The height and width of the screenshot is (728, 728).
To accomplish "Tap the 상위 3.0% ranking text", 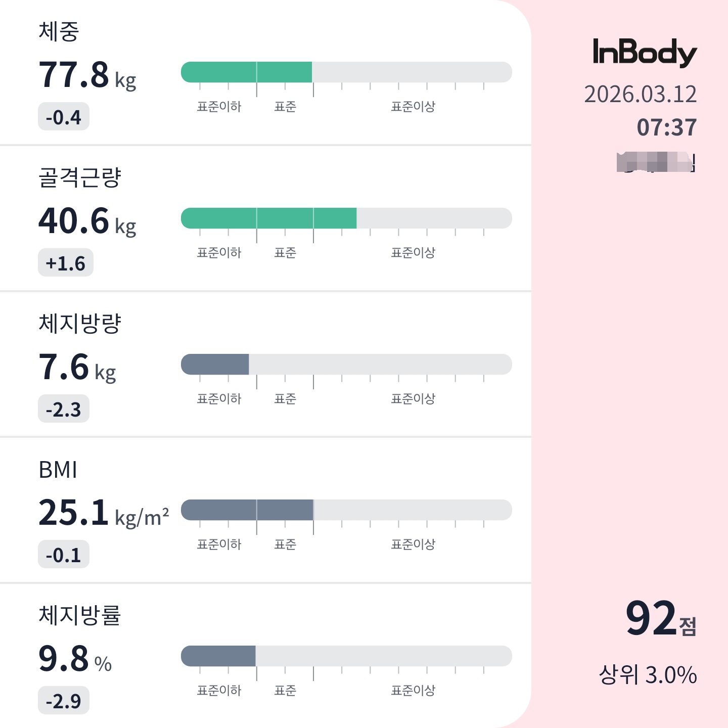I will point(648,675).
